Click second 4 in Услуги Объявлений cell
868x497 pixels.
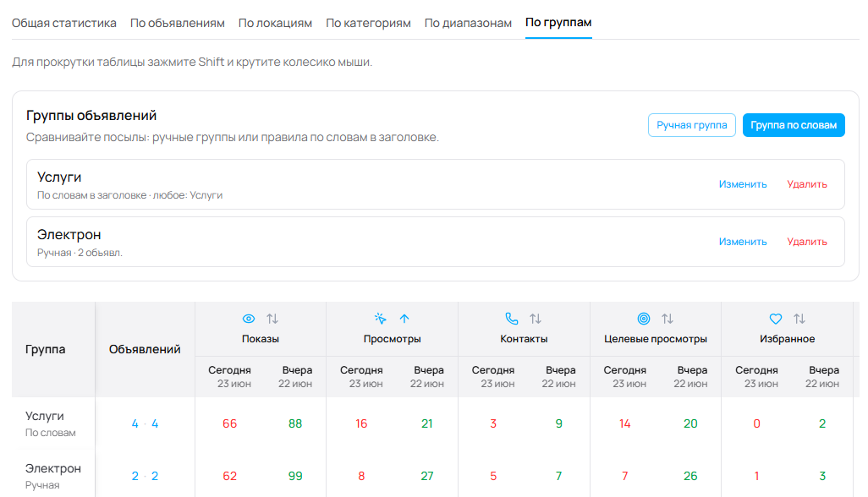click(x=155, y=424)
